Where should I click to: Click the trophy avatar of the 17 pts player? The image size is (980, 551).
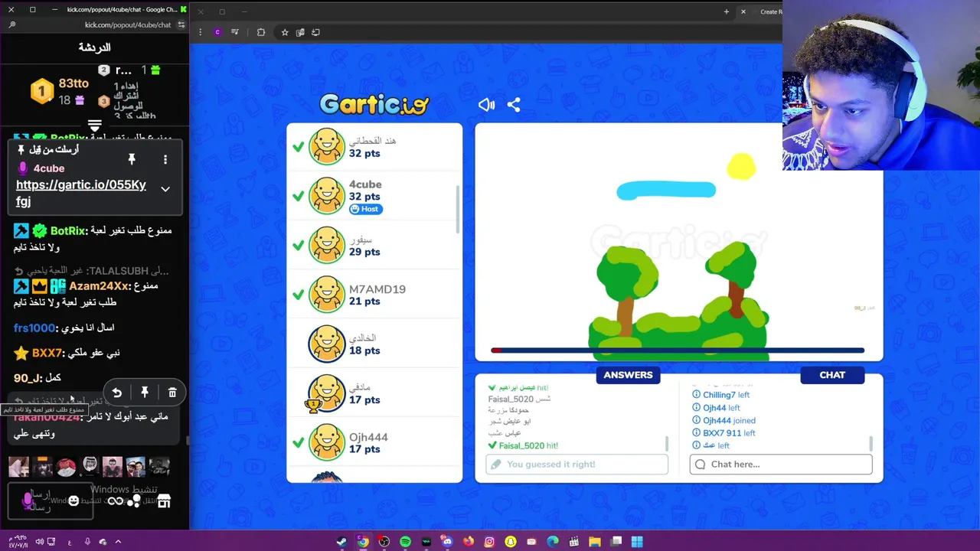(325, 394)
